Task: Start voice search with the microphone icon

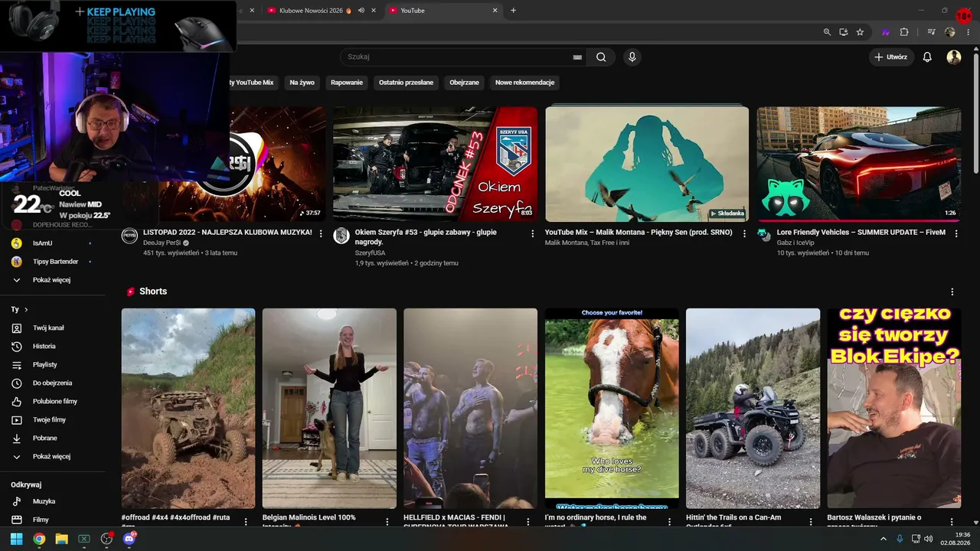Action: point(632,57)
